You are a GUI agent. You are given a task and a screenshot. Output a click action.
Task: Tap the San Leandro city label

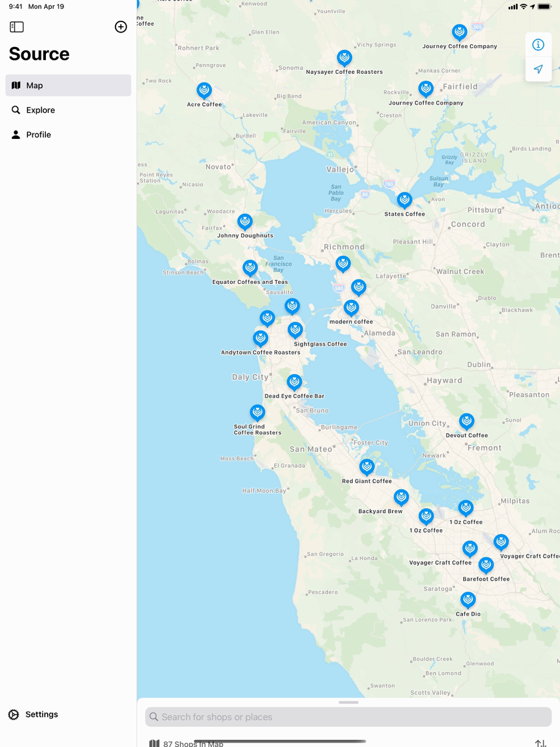coord(420,352)
